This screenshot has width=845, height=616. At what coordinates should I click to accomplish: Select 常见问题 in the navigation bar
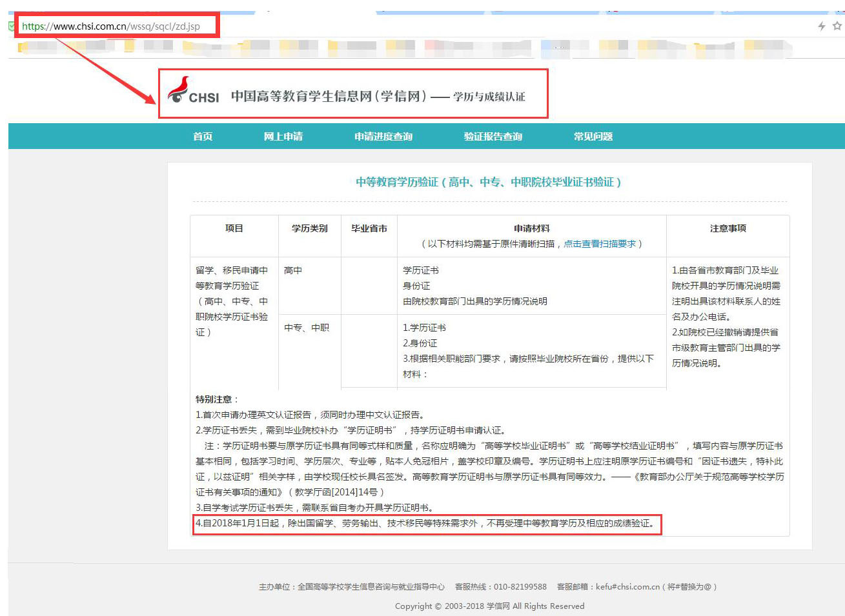593,136
